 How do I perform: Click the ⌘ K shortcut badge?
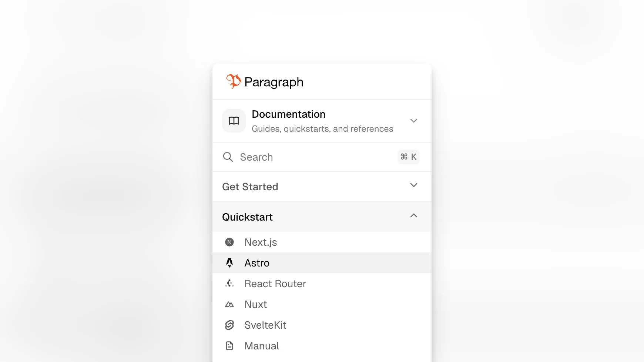(409, 157)
